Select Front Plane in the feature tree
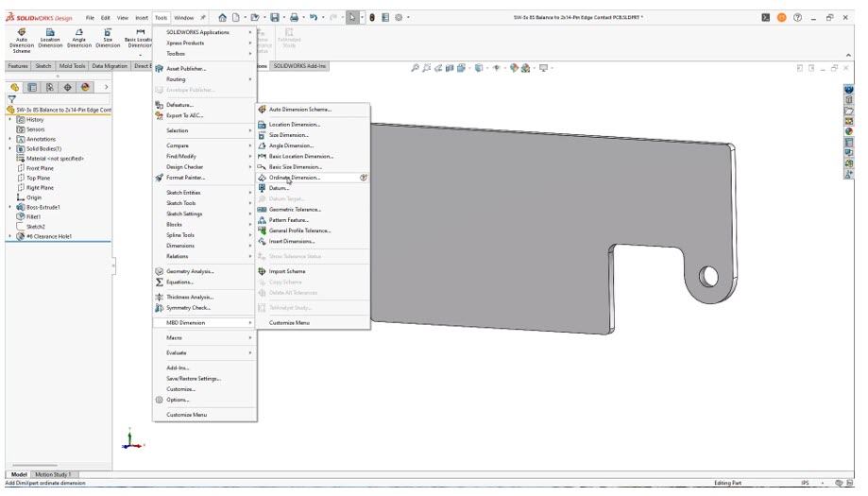This screenshot has width=868, height=496. coord(40,168)
